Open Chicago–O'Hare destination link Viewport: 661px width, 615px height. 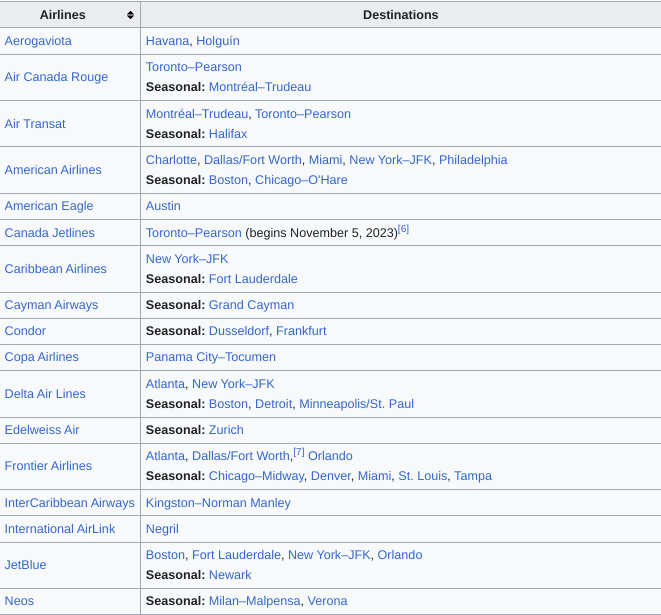click(301, 180)
